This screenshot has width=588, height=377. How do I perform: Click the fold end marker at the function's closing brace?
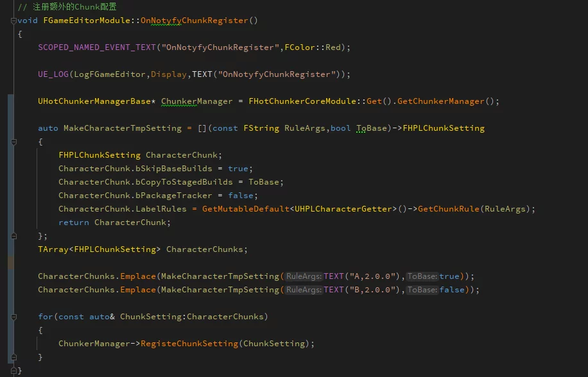pyautogui.click(x=13, y=371)
